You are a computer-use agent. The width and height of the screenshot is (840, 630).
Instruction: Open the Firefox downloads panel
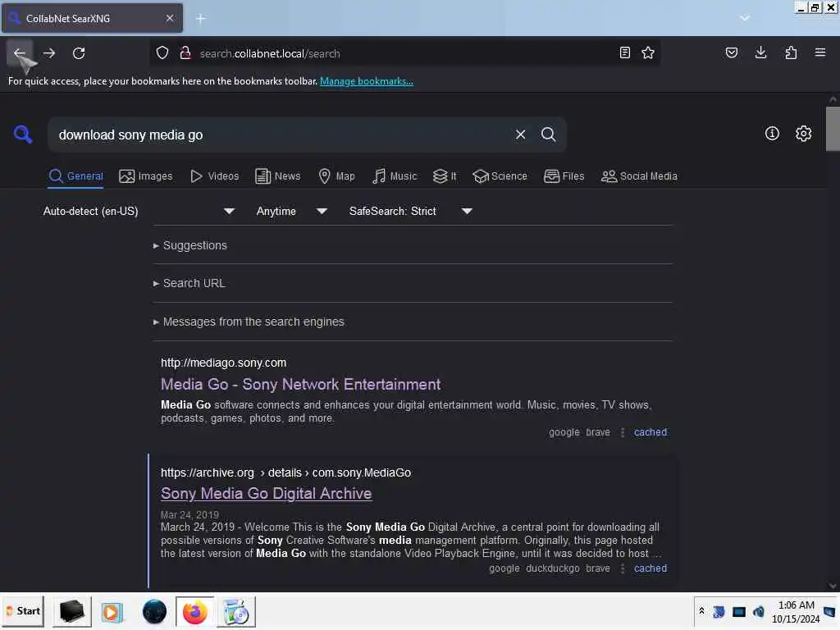pos(760,52)
